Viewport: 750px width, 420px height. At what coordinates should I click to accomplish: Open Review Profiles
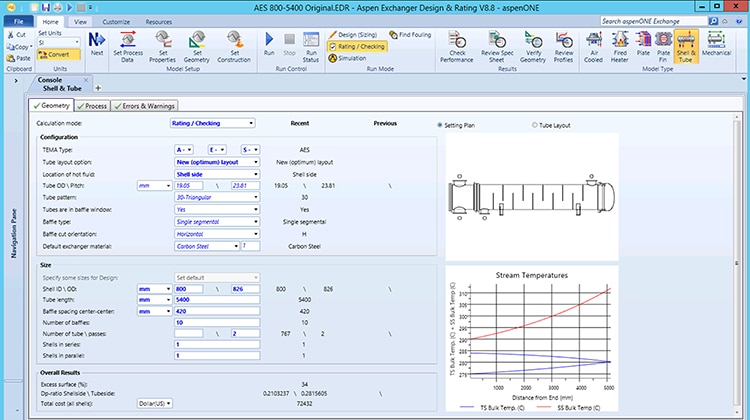point(563,46)
